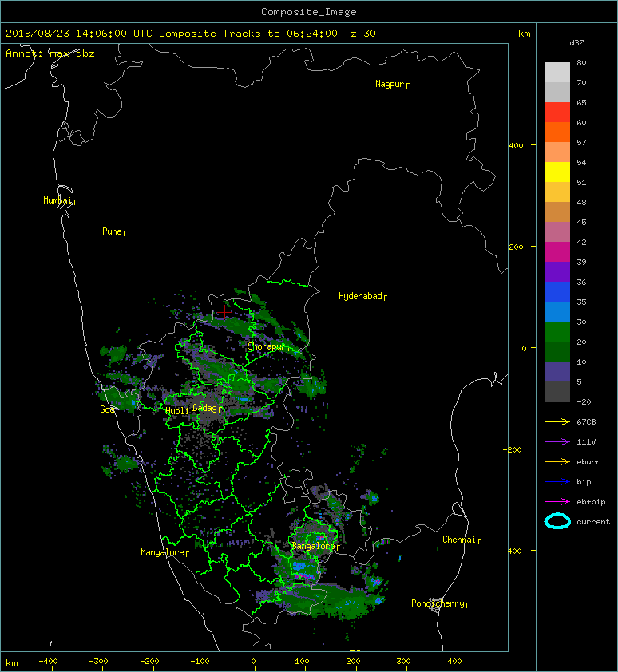The width and height of the screenshot is (618, 672).
Task: Click the Hyderabad city label
Action: point(360,296)
